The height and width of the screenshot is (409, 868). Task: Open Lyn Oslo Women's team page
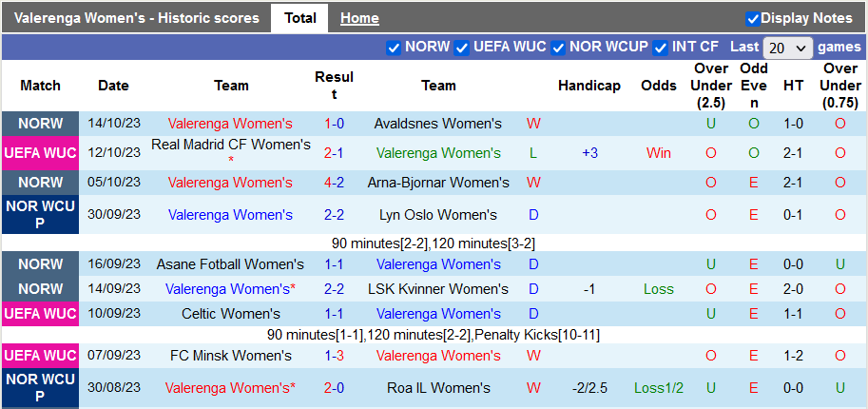[x=437, y=215]
